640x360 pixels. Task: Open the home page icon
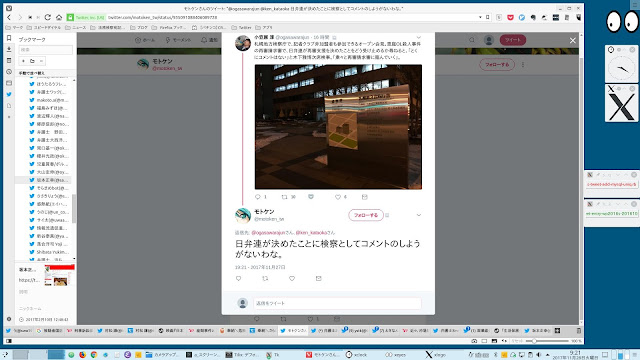[59, 17]
